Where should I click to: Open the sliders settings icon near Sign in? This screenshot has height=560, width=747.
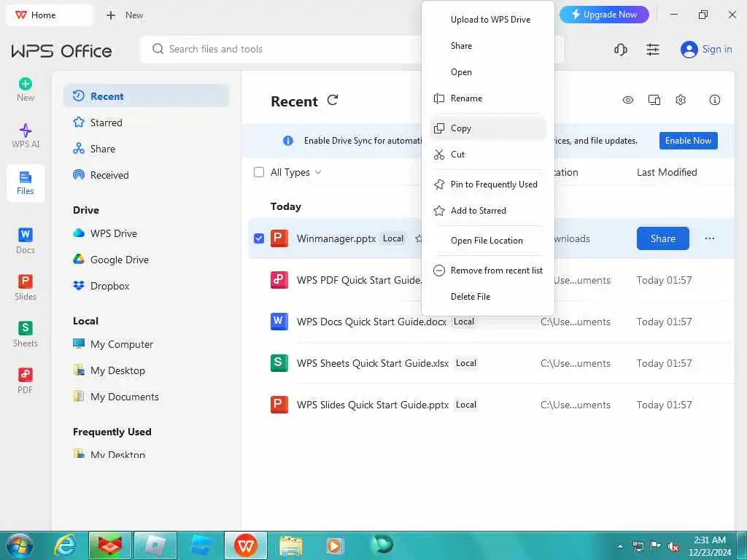[x=653, y=50]
